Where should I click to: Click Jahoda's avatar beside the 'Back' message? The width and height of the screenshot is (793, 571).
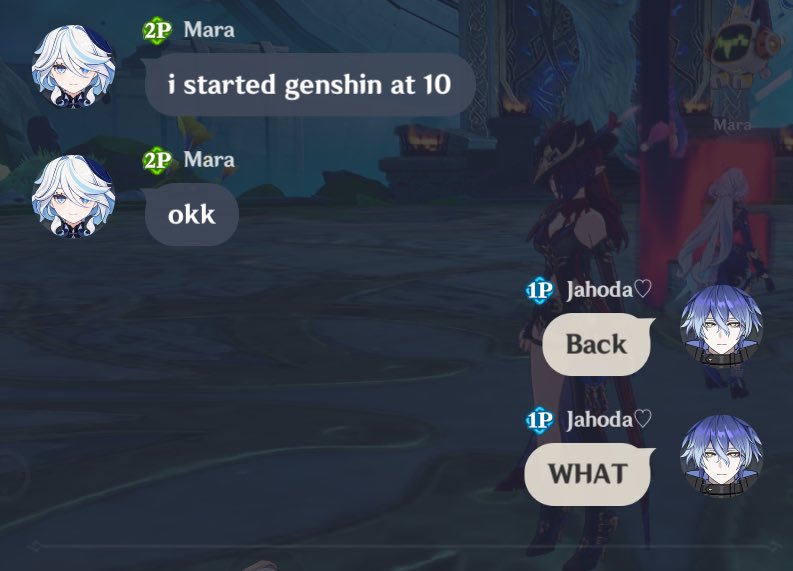coord(722,327)
